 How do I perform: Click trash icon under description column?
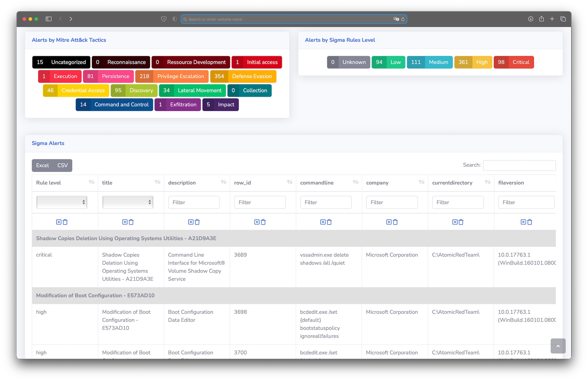pos(197,222)
